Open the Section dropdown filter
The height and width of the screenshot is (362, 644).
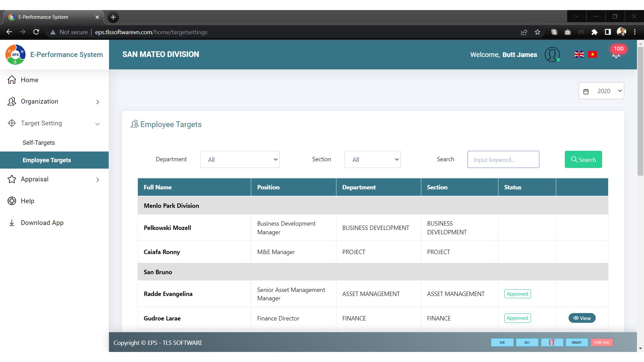[372, 160]
